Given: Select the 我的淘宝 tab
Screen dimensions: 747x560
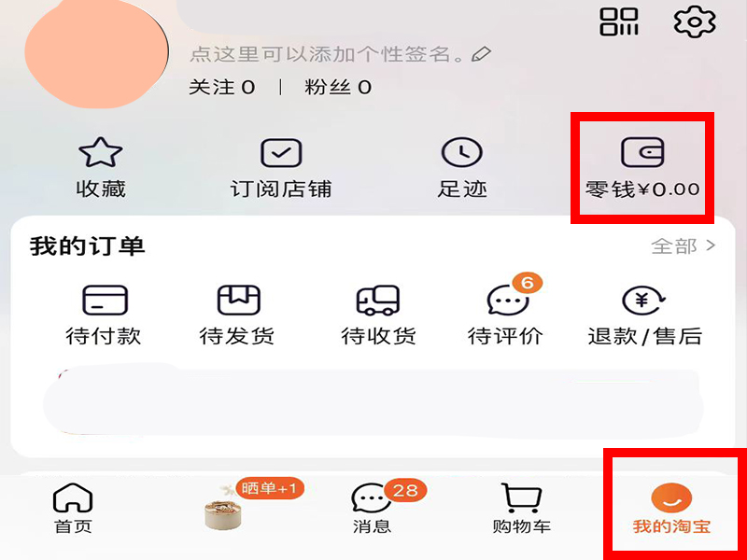Looking at the screenshot, I should (x=671, y=509).
